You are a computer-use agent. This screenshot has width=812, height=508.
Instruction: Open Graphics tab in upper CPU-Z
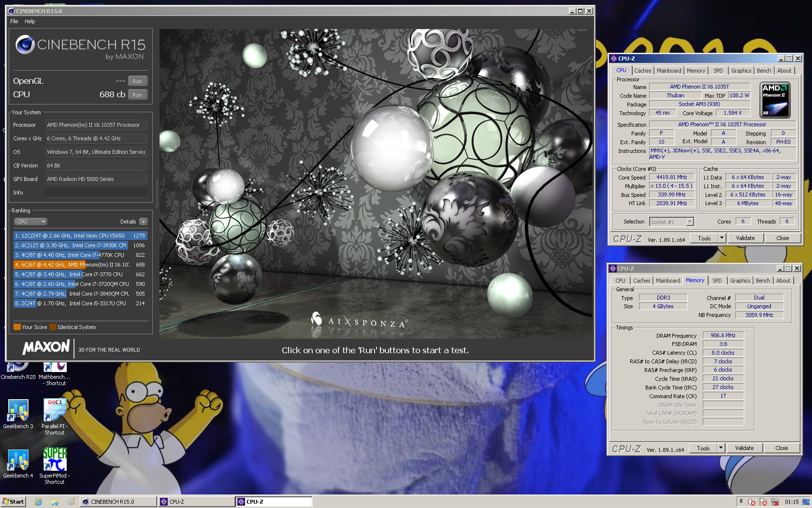[x=741, y=71]
